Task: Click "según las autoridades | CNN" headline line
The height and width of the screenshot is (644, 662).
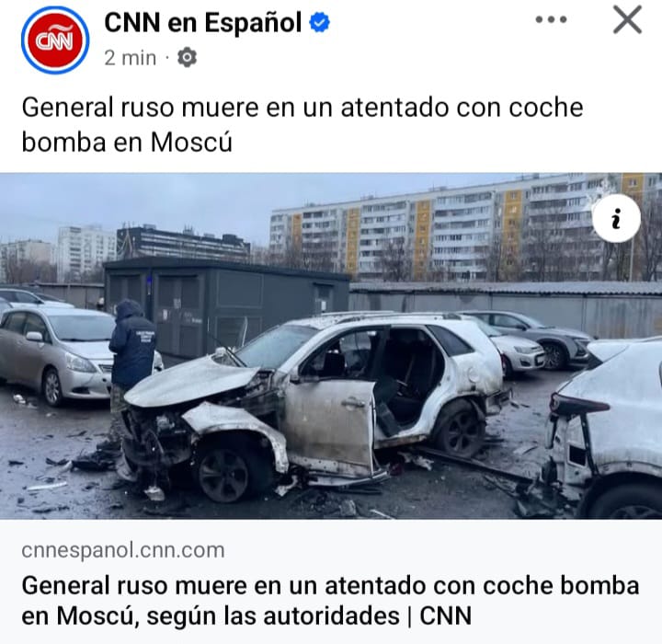Action: click(309, 615)
